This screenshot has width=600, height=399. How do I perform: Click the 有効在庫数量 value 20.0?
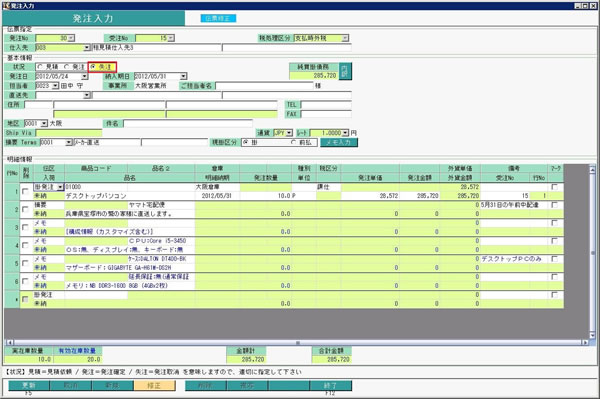pyautogui.click(x=78, y=360)
